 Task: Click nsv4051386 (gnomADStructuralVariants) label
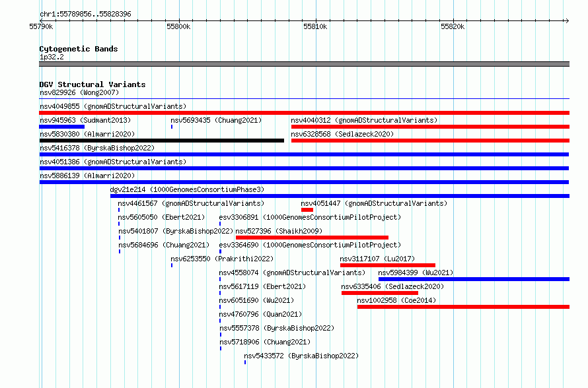(x=113, y=162)
